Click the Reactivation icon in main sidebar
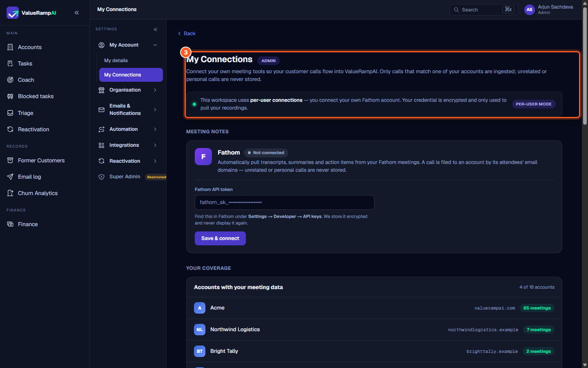The width and height of the screenshot is (588, 368). point(10,129)
